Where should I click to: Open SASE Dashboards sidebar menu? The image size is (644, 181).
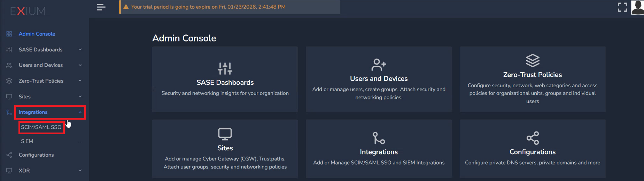tap(40, 50)
